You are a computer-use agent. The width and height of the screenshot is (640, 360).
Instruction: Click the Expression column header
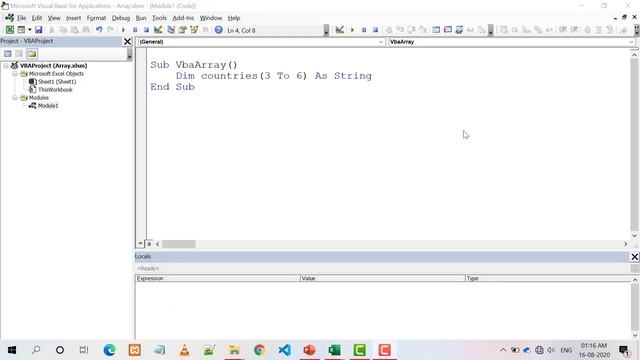[218, 278]
